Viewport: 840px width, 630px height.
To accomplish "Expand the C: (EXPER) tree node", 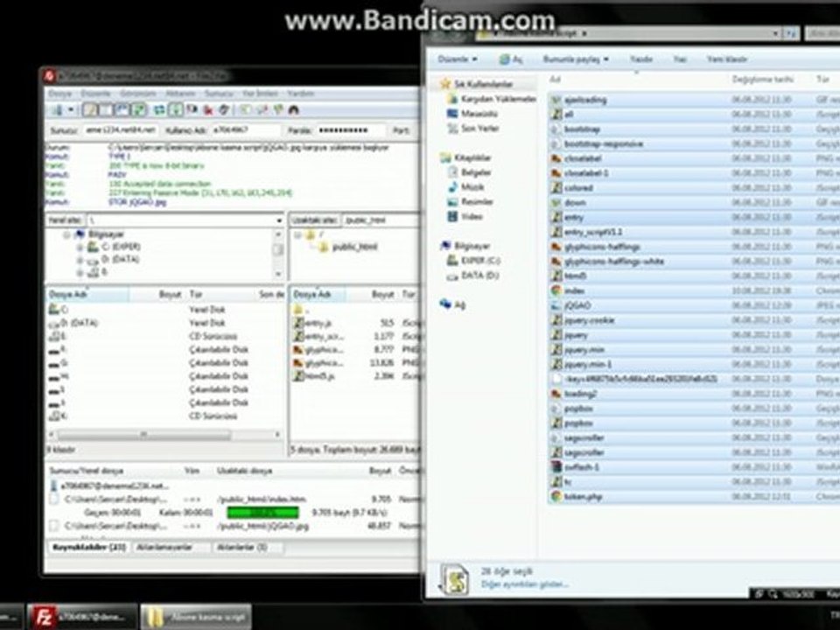I will coord(80,247).
